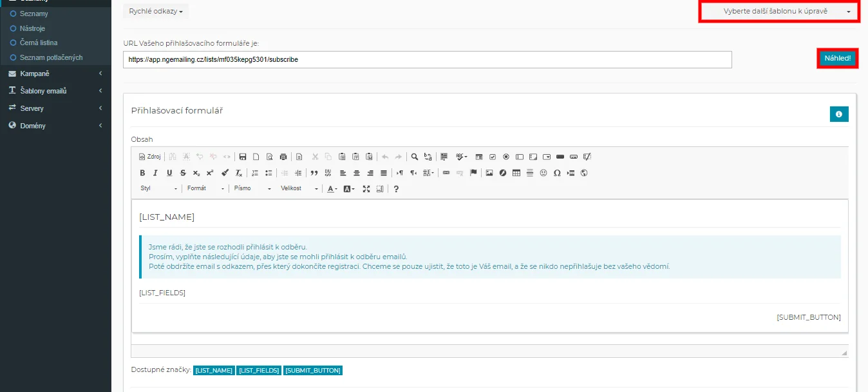
Task: Expand the Kampaně sidebar menu
Action: (x=55, y=73)
